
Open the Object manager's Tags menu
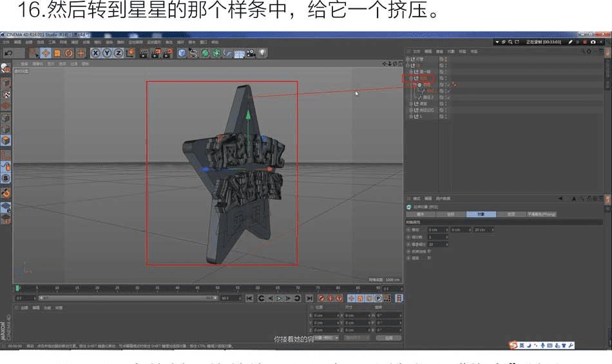click(x=462, y=52)
